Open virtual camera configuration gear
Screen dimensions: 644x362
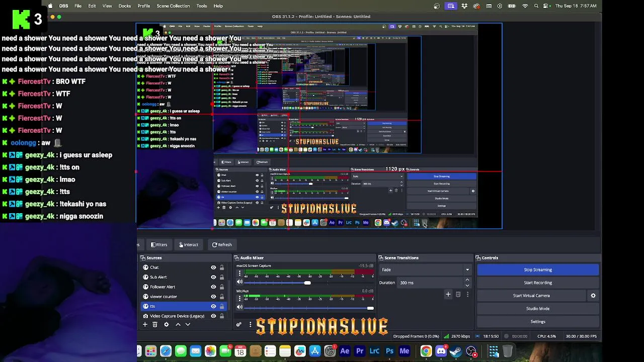[593, 296]
